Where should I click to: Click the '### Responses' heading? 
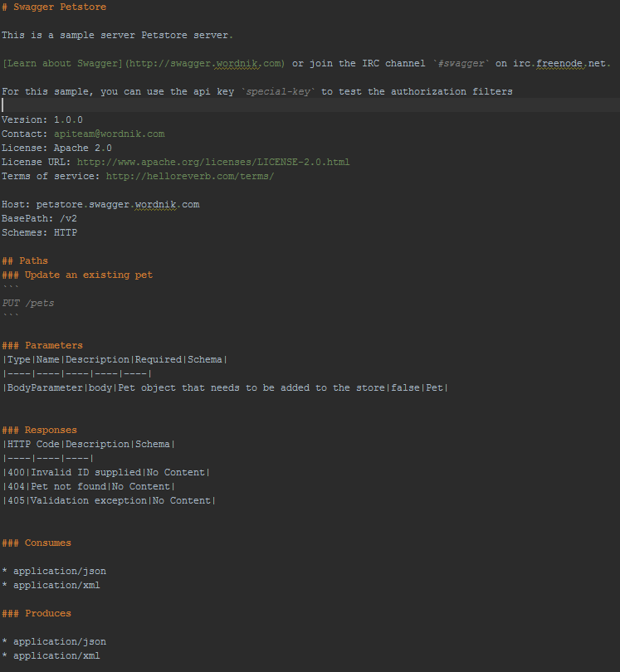[40, 431]
